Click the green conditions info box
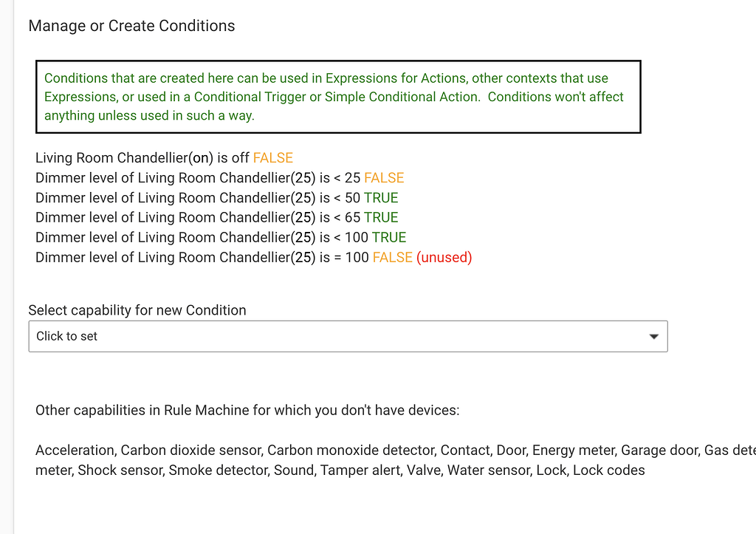Viewport: 756px width, 534px height. coord(337,97)
